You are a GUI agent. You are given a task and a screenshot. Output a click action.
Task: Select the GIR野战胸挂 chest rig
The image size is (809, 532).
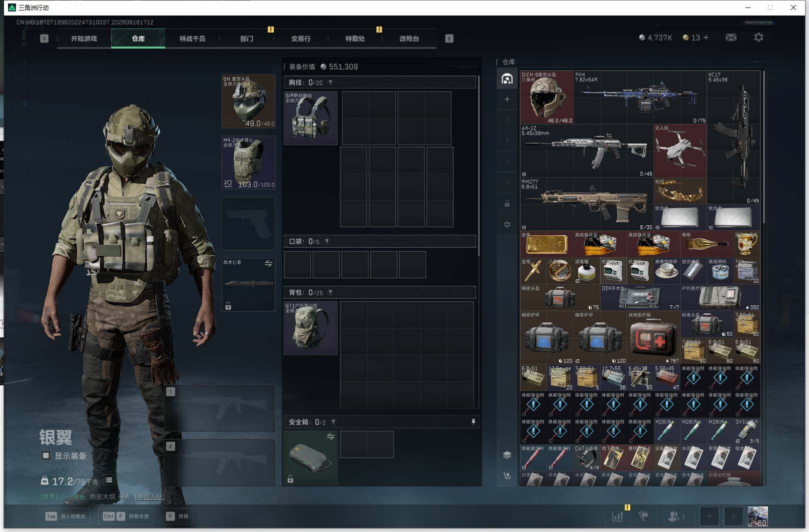click(310, 118)
